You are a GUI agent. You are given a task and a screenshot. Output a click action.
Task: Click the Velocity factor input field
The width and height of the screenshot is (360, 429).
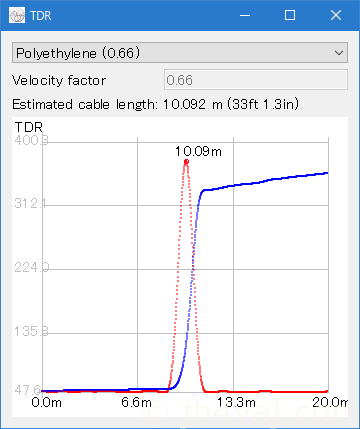(256, 80)
